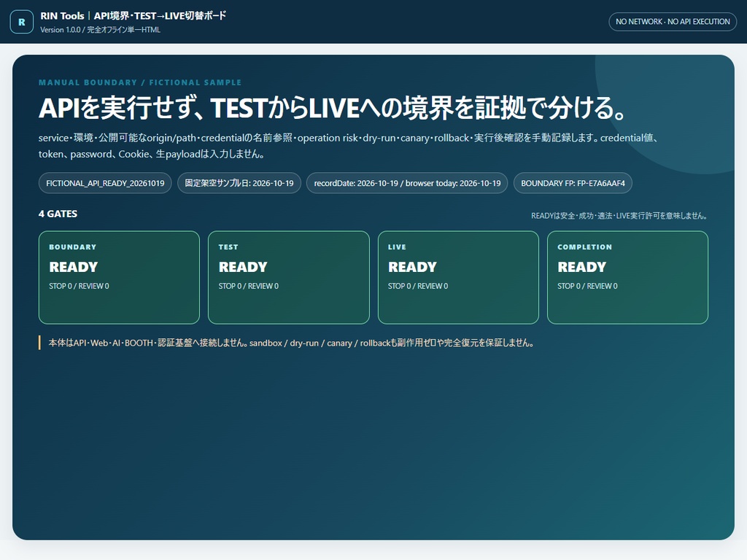This screenshot has height=560, width=747.
Task: Click STOP 0 / REVIEW 0 in TEST card
Action: click(249, 286)
